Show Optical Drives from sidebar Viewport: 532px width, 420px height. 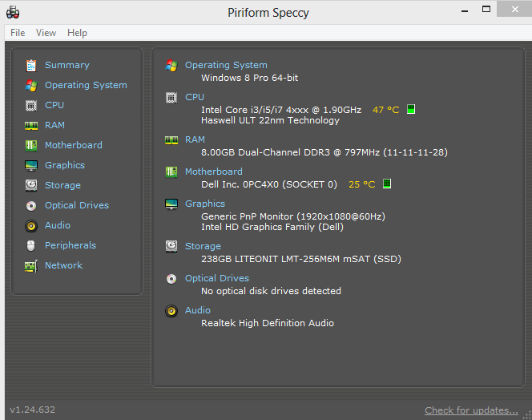(x=77, y=205)
